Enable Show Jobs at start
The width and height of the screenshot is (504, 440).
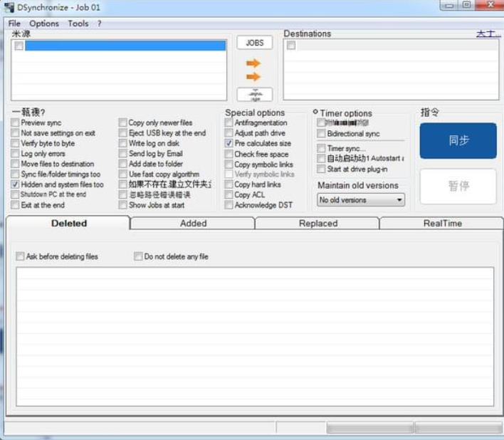[122, 205]
